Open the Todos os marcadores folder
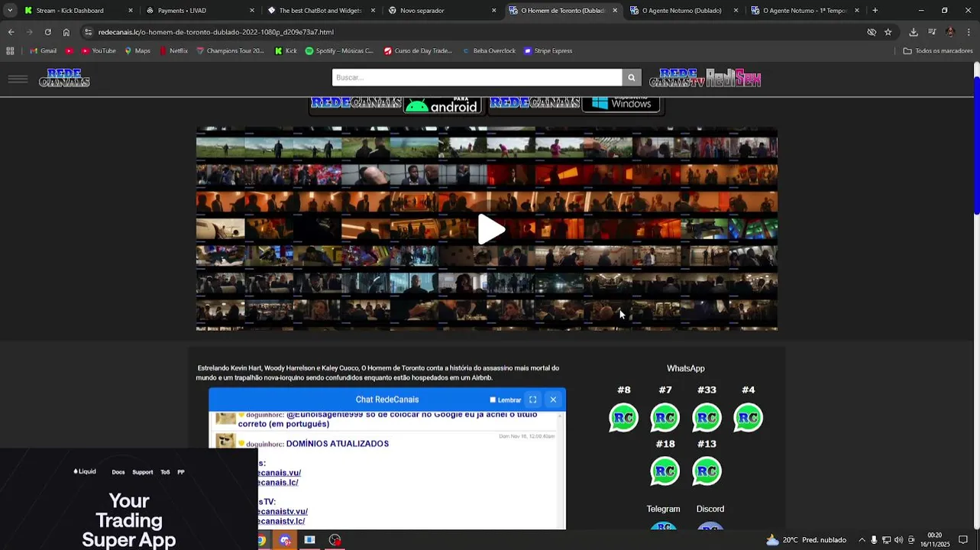Image resolution: width=980 pixels, height=550 pixels. 938,51
